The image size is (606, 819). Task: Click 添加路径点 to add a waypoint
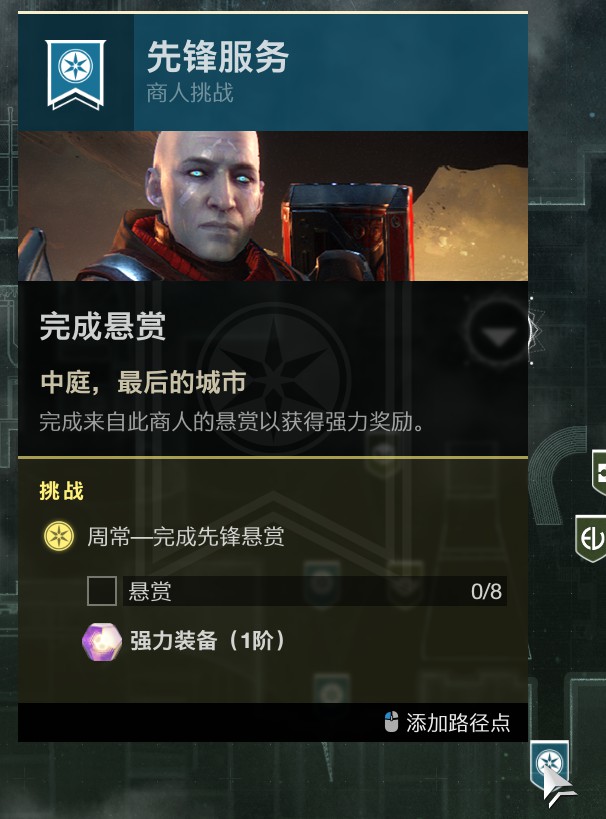(x=458, y=722)
